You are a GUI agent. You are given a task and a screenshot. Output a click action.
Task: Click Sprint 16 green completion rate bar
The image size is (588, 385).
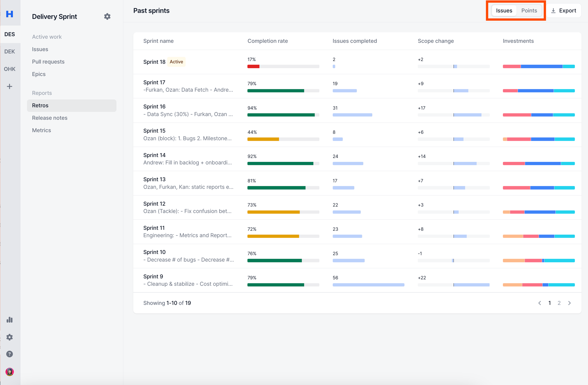[281, 115]
